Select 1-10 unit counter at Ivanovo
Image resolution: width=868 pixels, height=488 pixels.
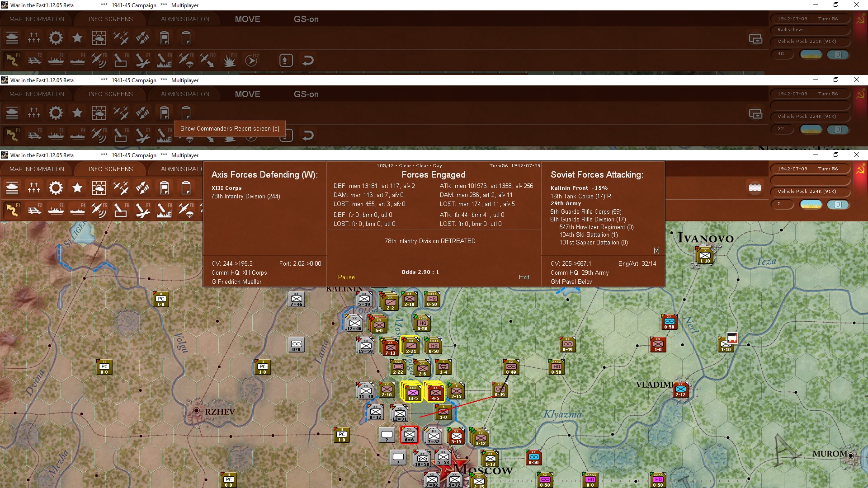[x=705, y=256]
